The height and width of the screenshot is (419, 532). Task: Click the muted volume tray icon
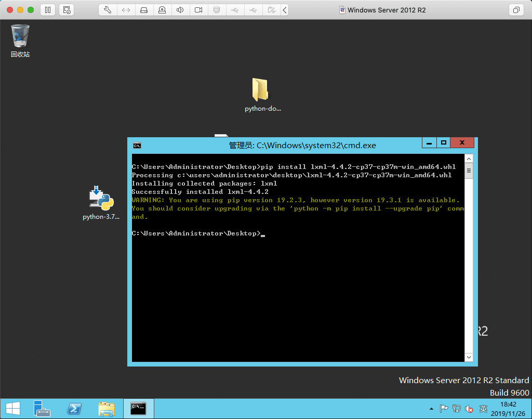pos(469,409)
